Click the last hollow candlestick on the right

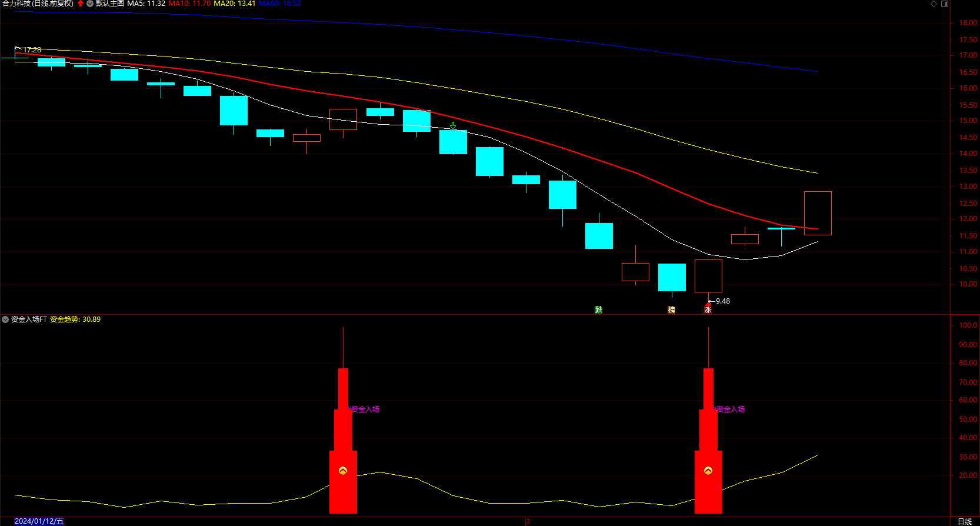click(818, 213)
